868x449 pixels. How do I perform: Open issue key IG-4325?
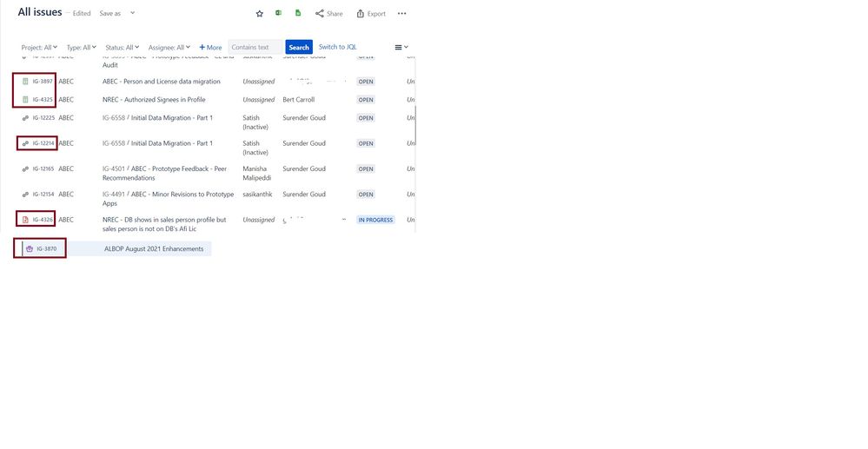coord(43,100)
